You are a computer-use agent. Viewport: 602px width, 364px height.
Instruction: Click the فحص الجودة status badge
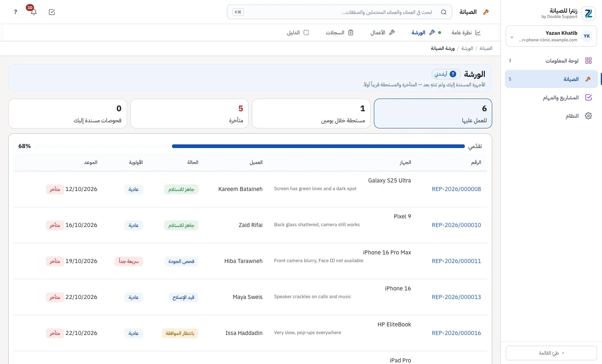tap(181, 261)
